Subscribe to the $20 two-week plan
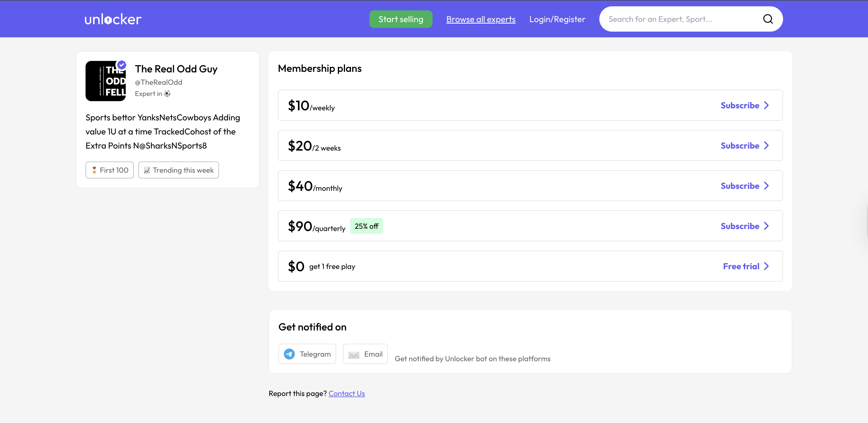 [740, 145]
